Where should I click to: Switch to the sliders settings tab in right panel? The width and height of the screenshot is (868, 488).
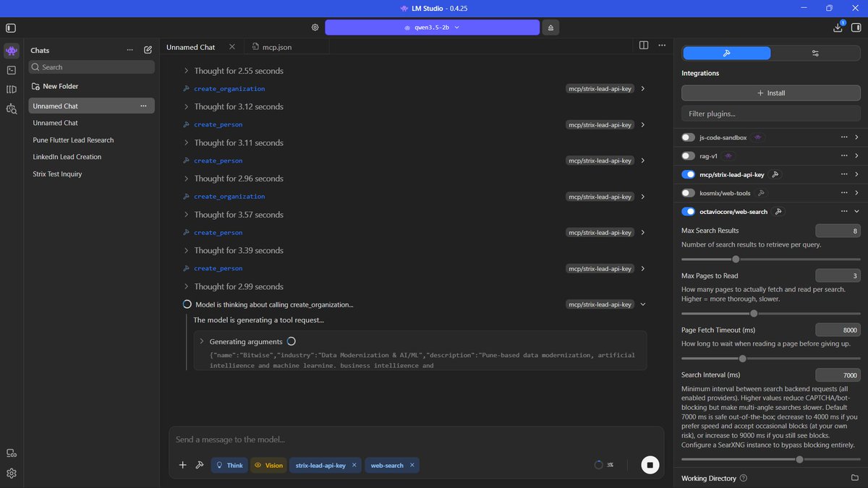815,53
